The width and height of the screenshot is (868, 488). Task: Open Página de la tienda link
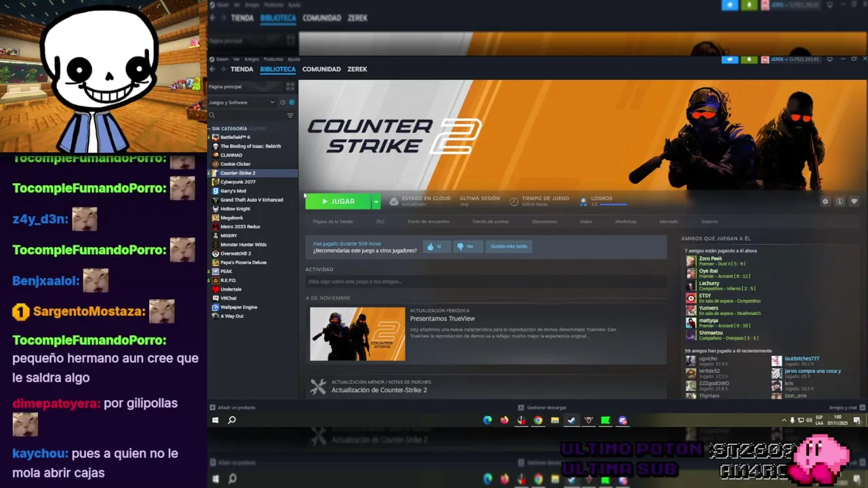point(332,222)
